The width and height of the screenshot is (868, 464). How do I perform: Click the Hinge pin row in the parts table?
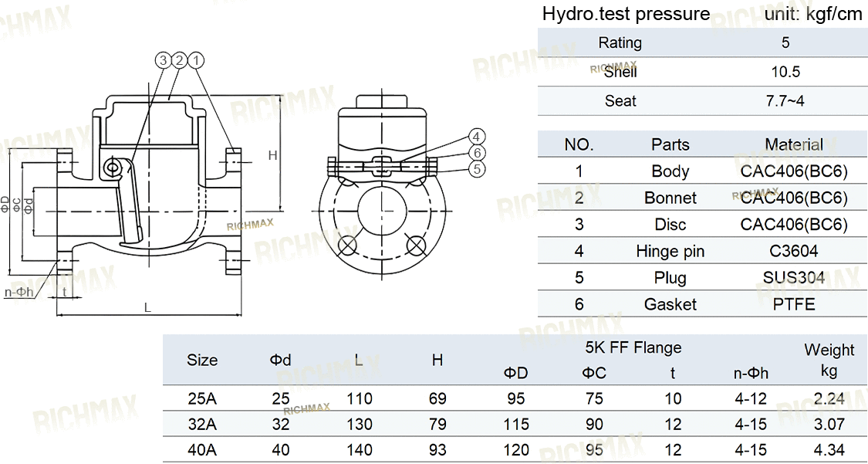[670, 251]
